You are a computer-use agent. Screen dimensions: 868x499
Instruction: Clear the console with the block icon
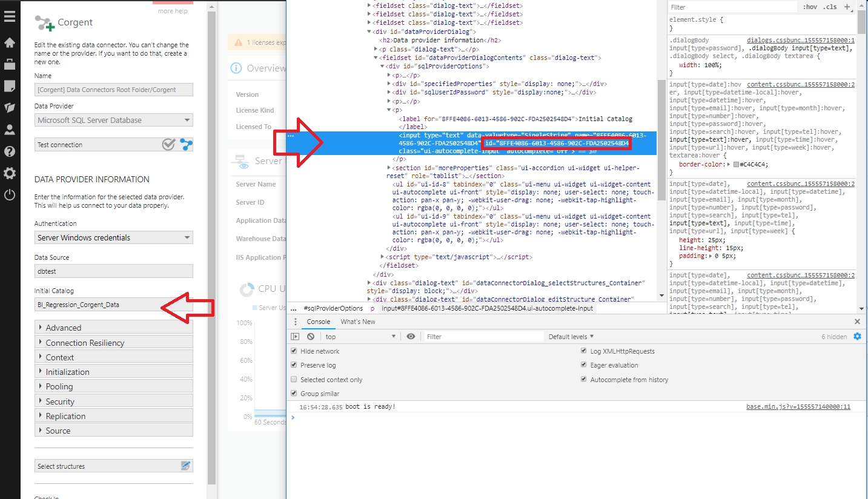(311, 336)
